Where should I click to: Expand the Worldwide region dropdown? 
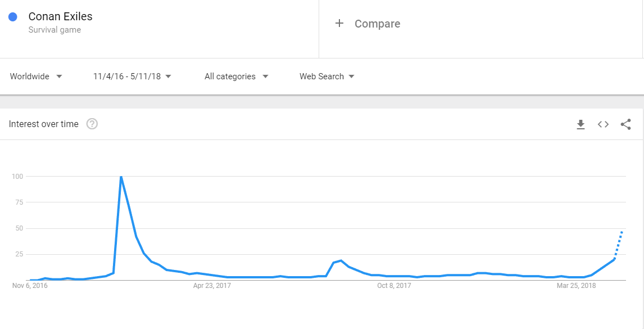click(36, 76)
